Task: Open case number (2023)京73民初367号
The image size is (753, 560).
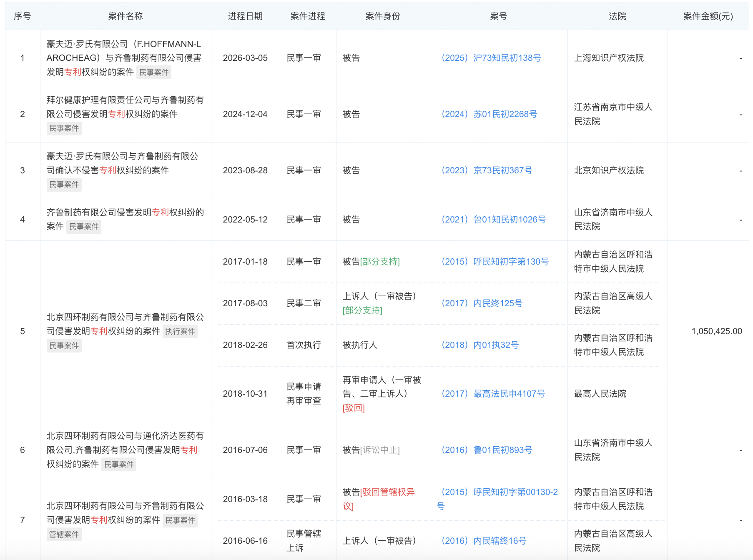Action: pos(486,170)
